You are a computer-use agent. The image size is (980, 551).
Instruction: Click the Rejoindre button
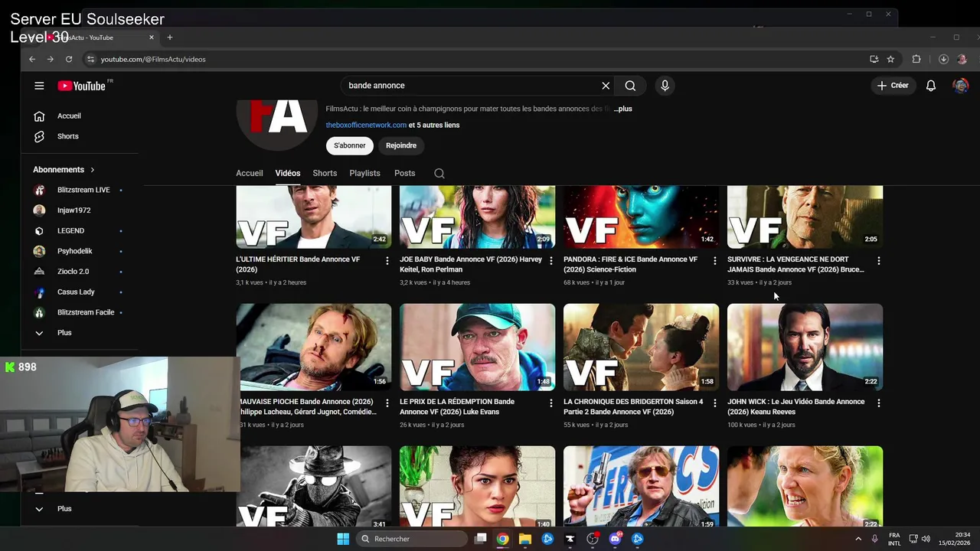[401, 145]
